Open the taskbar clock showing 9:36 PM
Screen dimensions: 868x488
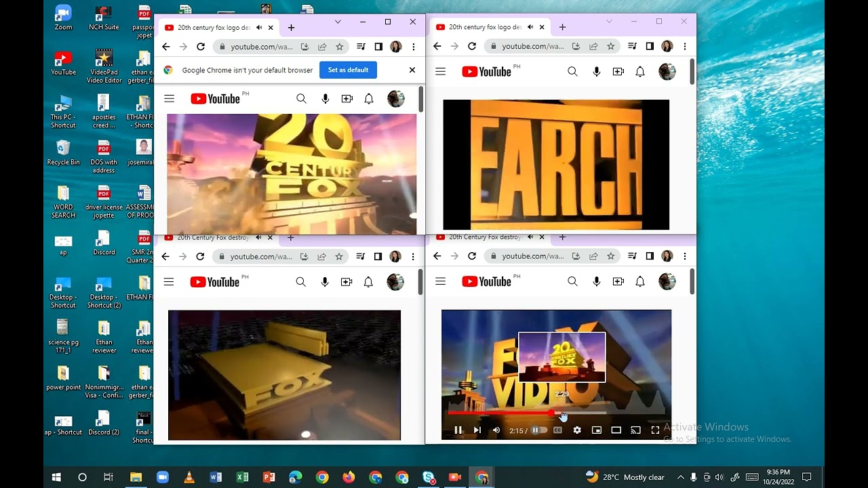pos(778,477)
